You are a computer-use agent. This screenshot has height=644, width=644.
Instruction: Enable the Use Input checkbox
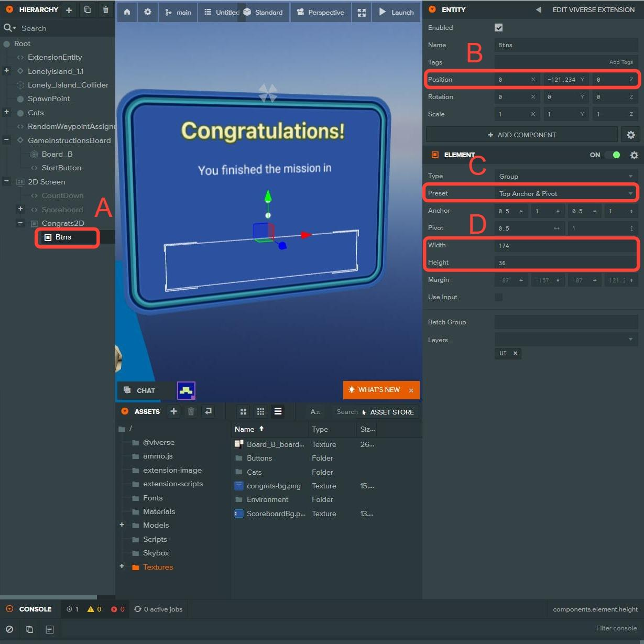pyautogui.click(x=498, y=297)
